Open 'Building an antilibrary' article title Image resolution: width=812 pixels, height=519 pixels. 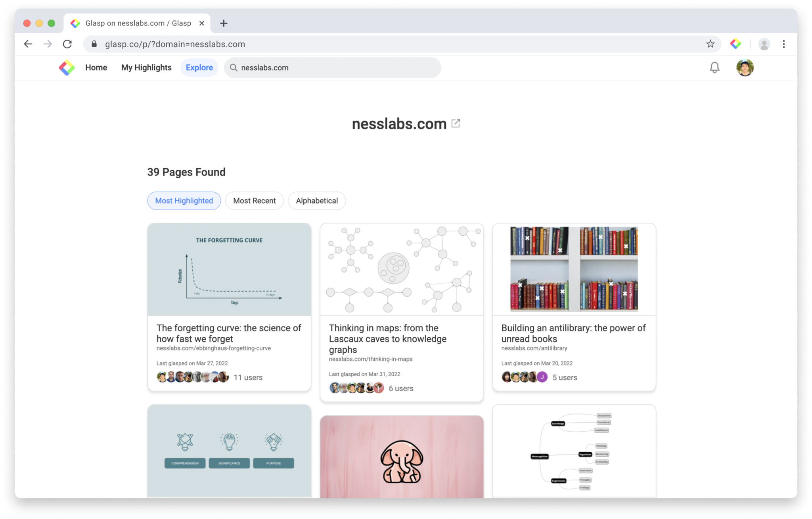tap(573, 333)
